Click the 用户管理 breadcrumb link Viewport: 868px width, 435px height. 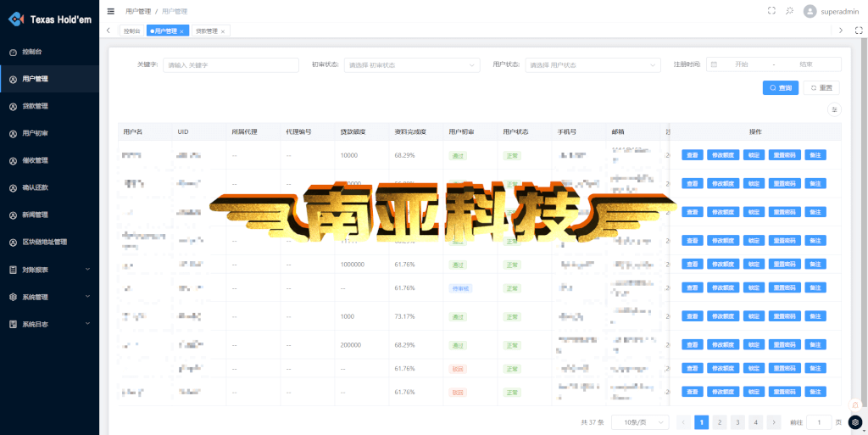pyautogui.click(x=138, y=11)
